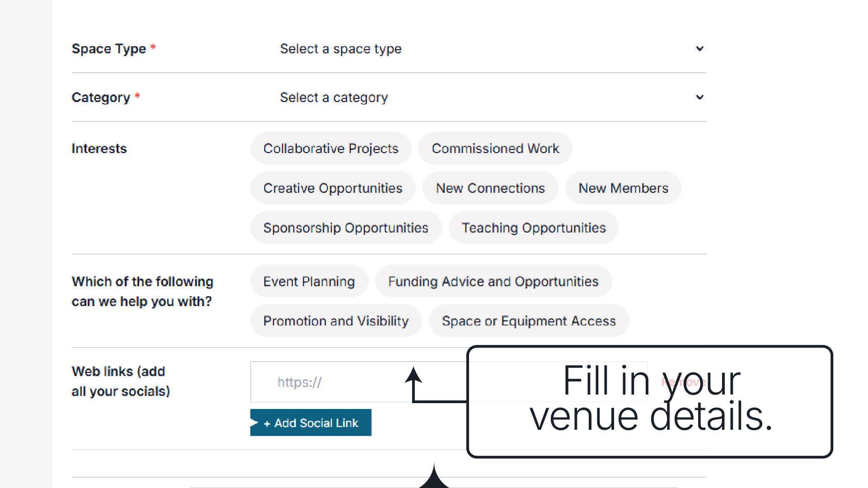Pick the Teaching Opportunities chip
The width and height of the screenshot is (868, 488).
[x=534, y=228]
